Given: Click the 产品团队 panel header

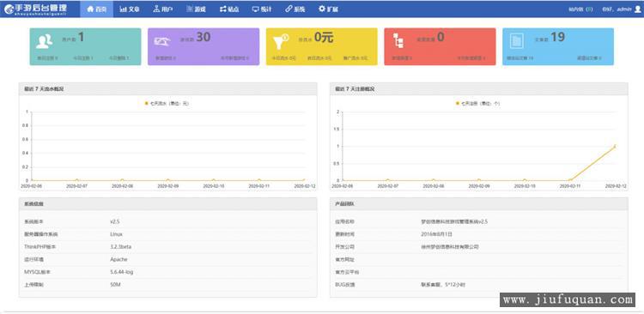Looking at the screenshot, I should [479, 204].
